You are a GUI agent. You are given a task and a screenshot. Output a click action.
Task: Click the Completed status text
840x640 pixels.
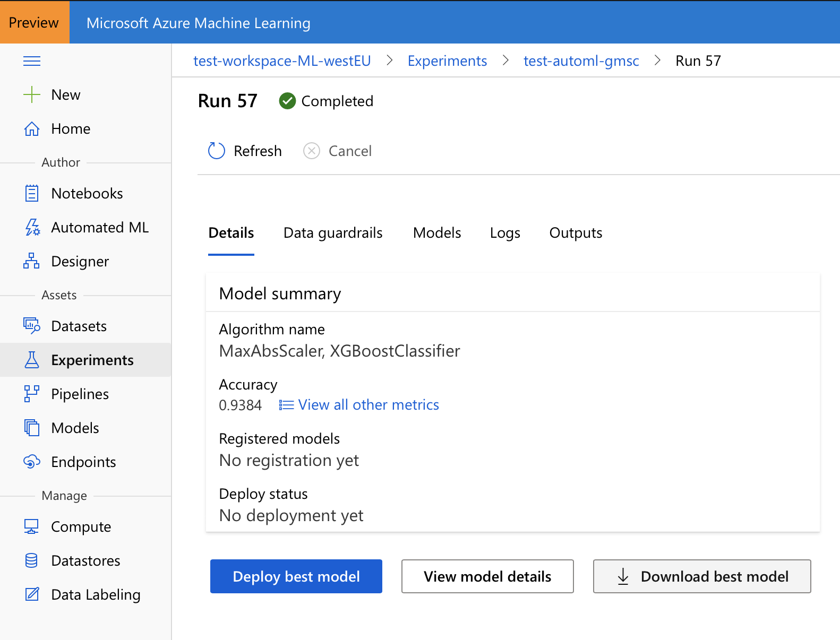point(337,101)
